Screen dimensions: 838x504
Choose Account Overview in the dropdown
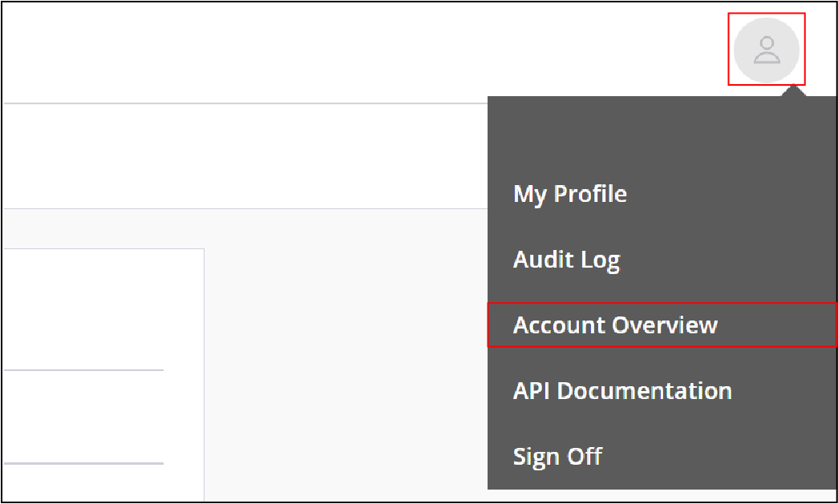(662, 325)
